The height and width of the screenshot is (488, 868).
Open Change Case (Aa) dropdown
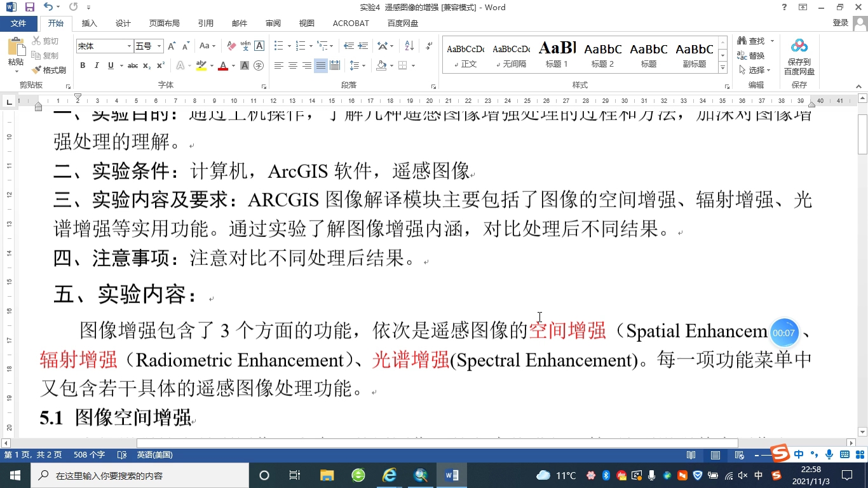tap(207, 46)
